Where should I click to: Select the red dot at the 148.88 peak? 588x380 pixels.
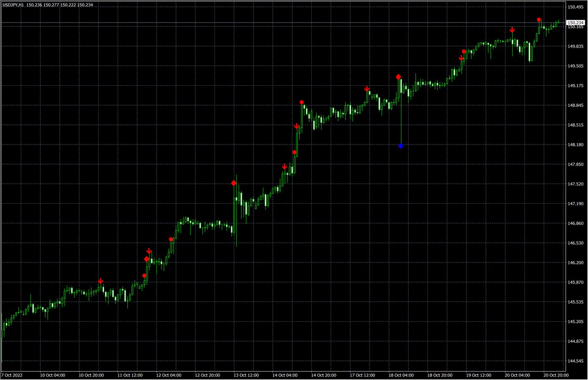coord(302,102)
